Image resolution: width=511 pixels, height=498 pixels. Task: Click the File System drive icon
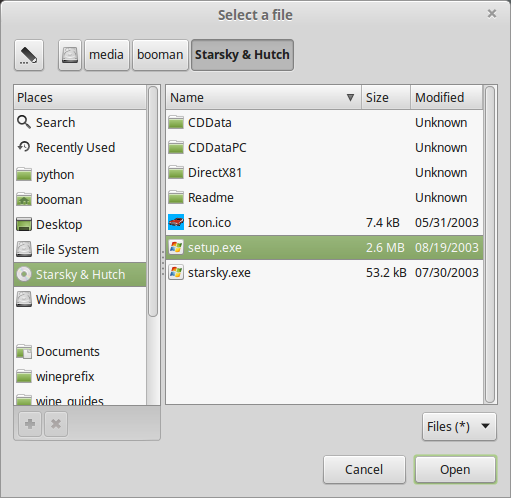[24, 249]
